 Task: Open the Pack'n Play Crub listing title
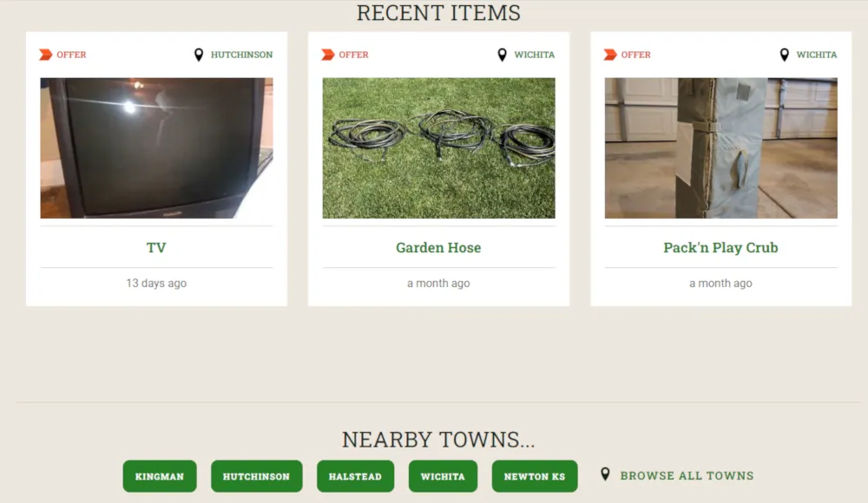click(x=720, y=247)
